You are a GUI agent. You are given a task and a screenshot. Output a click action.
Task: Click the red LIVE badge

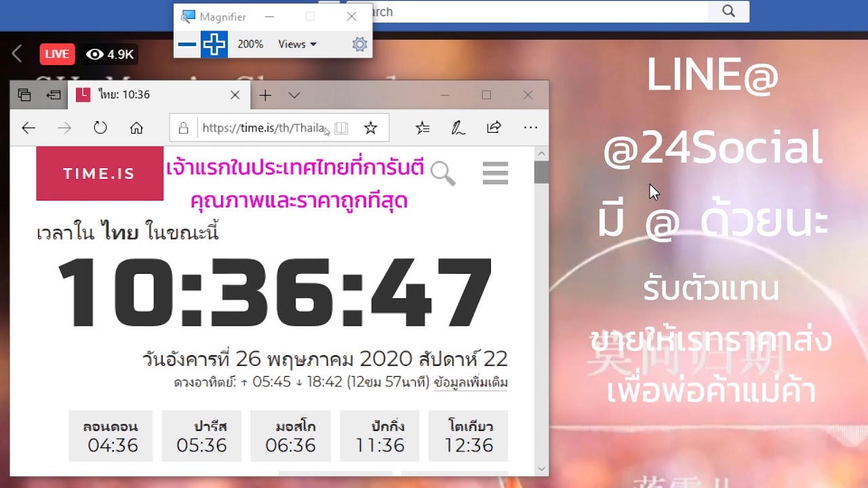(57, 54)
